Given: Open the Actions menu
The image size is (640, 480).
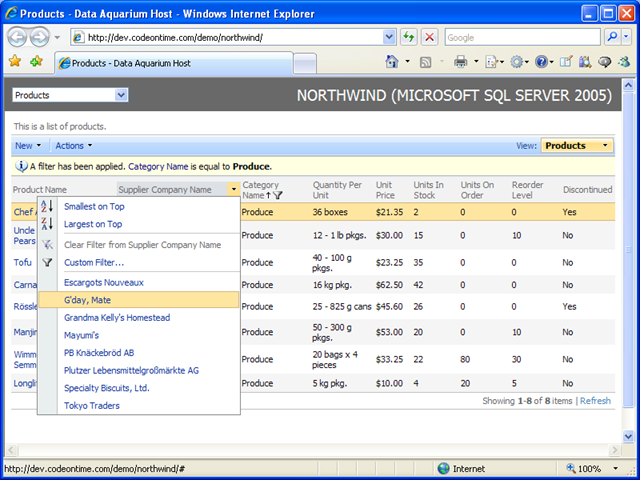Looking at the screenshot, I should coord(74,146).
